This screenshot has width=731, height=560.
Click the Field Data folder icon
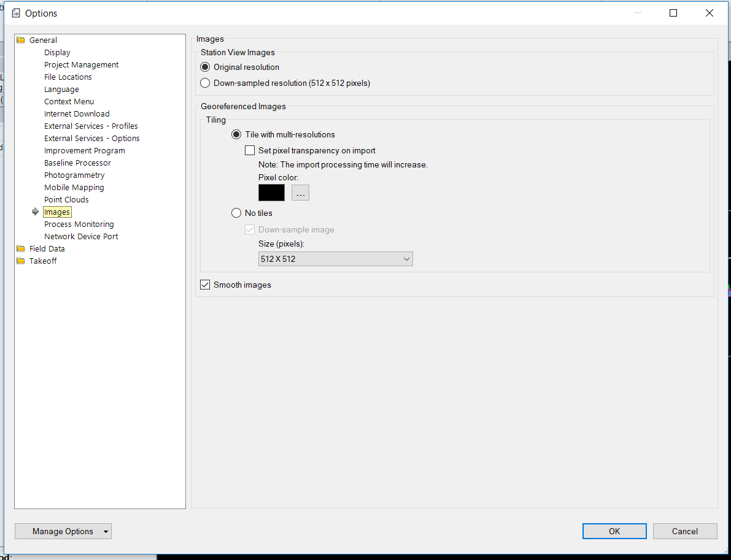tap(20, 248)
